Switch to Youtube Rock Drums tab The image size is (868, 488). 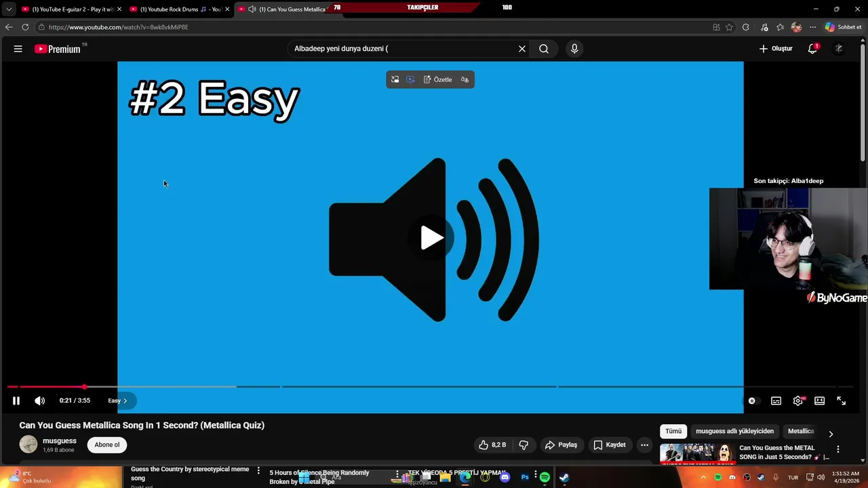(x=180, y=9)
